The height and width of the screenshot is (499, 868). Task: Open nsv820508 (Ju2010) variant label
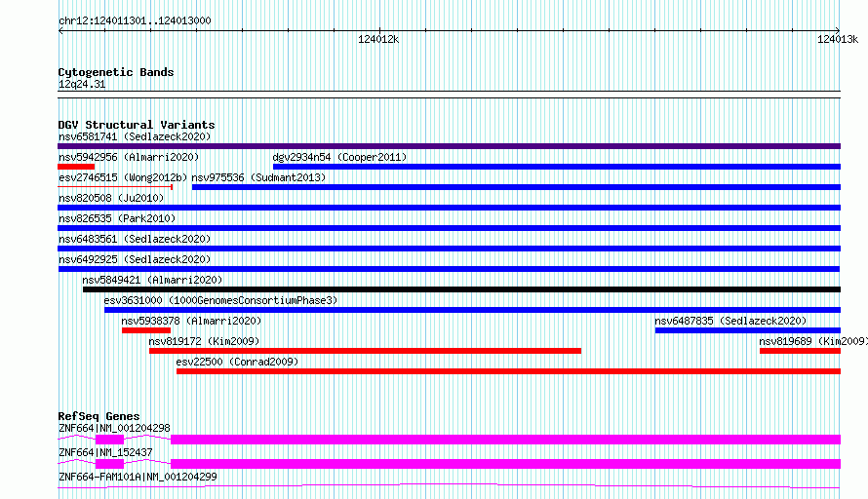(111, 198)
